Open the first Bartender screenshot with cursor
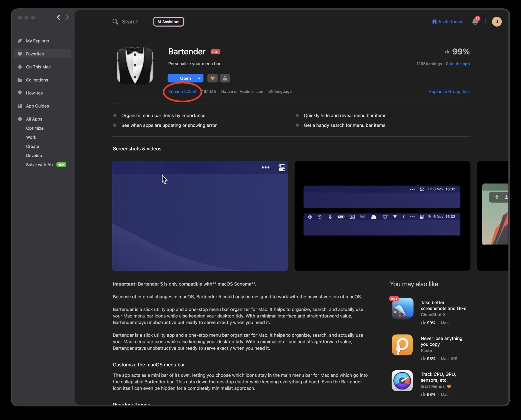 click(200, 216)
